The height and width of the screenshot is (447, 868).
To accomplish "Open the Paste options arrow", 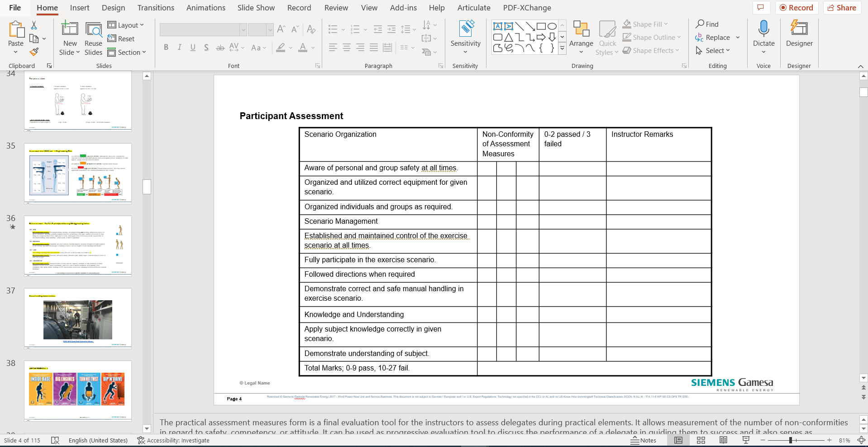I will click(x=16, y=52).
